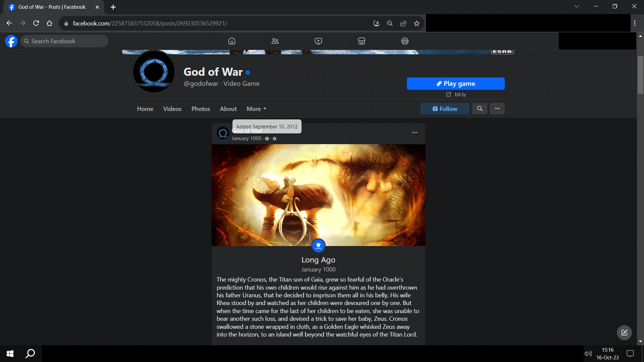The width and height of the screenshot is (644, 362).
Task: Expand the More dropdown in page tabs
Action: click(256, 109)
